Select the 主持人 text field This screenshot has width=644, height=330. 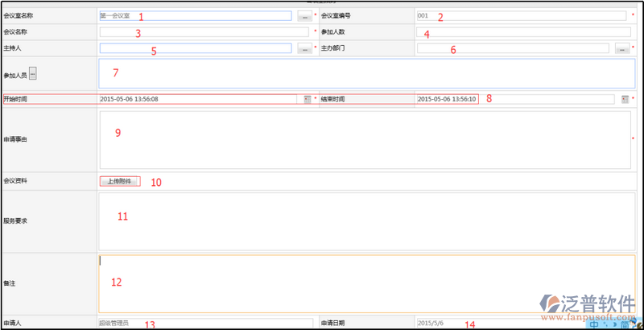pos(195,49)
